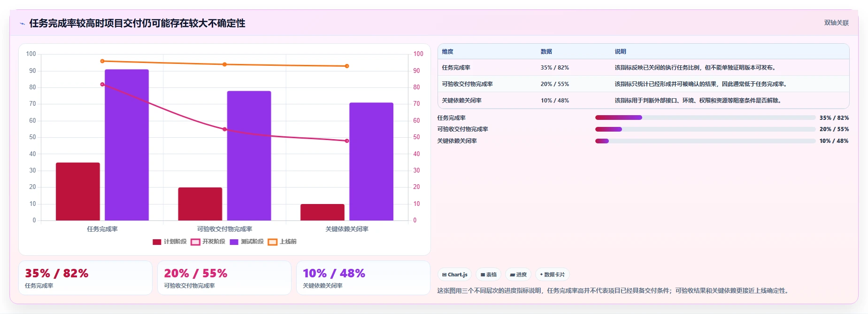Click the red bar for 可验收交付物完成率
The height and width of the screenshot is (314, 868).
(x=200, y=204)
